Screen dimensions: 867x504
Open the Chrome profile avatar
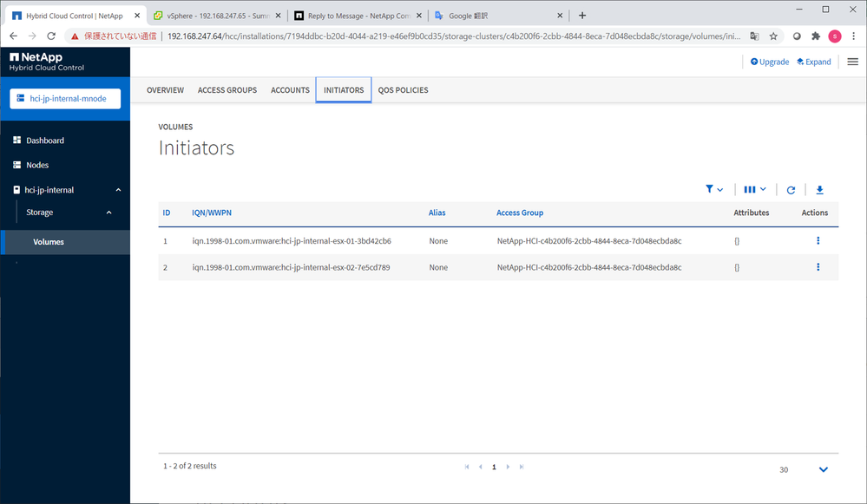click(834, 36)
